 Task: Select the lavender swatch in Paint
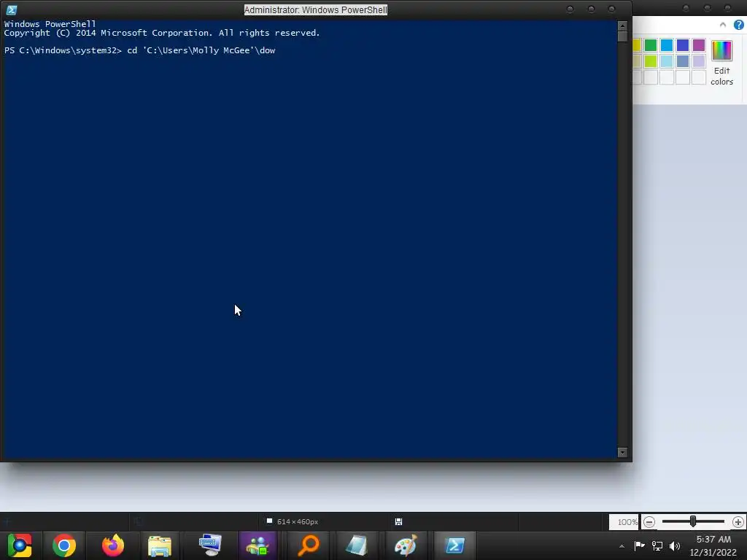[x=699, y=61]
